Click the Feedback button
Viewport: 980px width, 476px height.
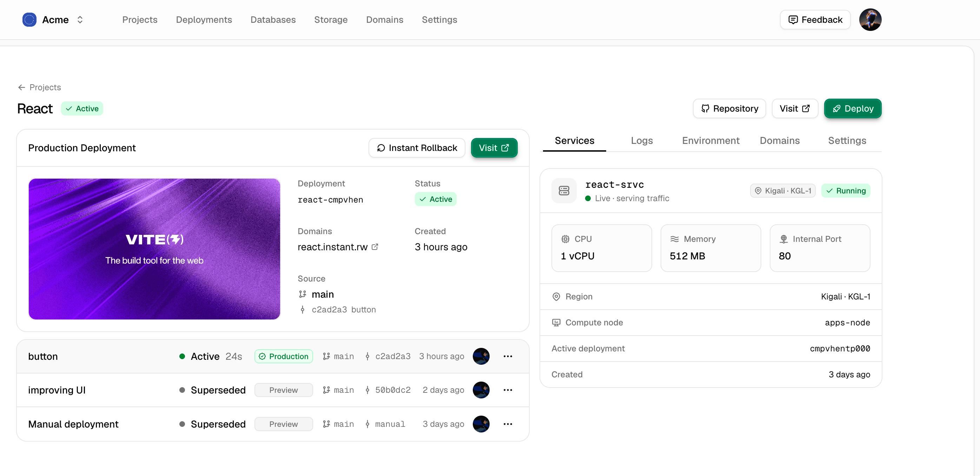pos(815,20)
